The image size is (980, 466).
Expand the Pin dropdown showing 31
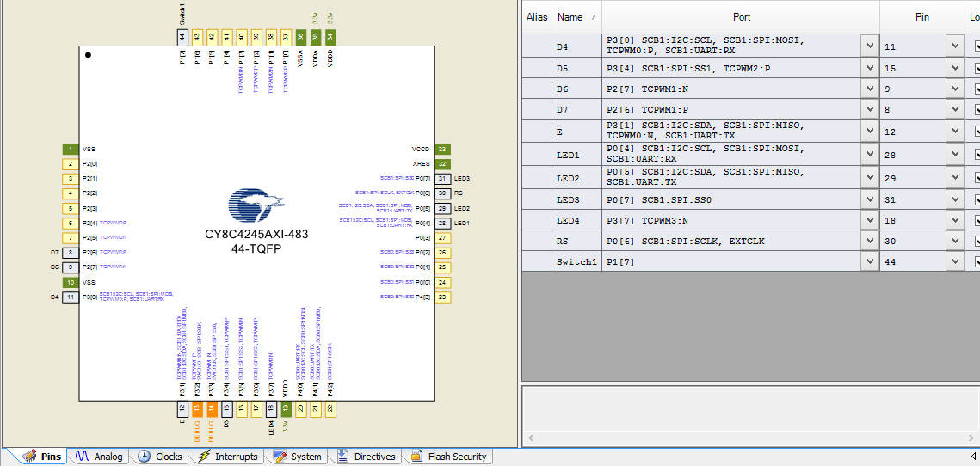click(x=954, y=199)
